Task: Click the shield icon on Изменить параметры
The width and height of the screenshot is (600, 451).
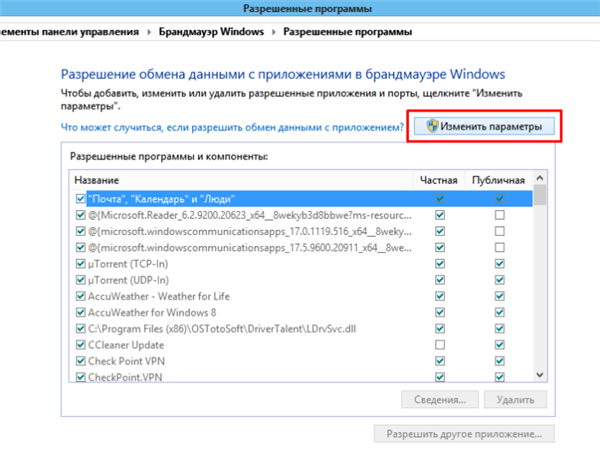Action: coord(432,126)
